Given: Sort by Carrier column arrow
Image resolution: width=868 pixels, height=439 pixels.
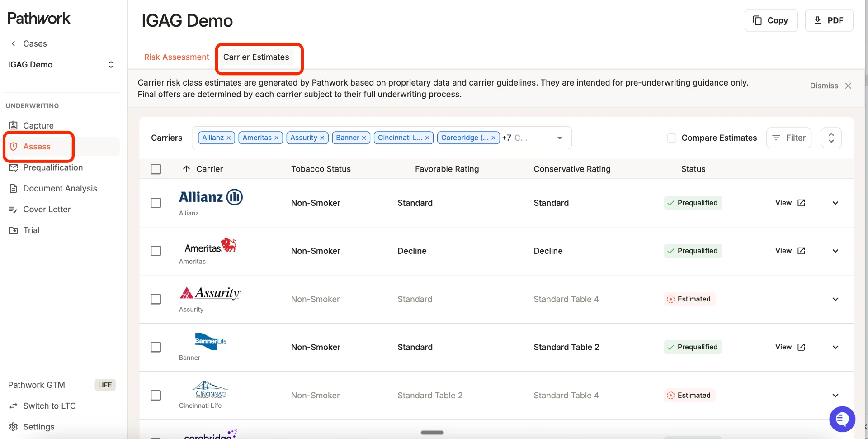Looking at the screenshot, I should pyautogui.click(x=186, y=169).
